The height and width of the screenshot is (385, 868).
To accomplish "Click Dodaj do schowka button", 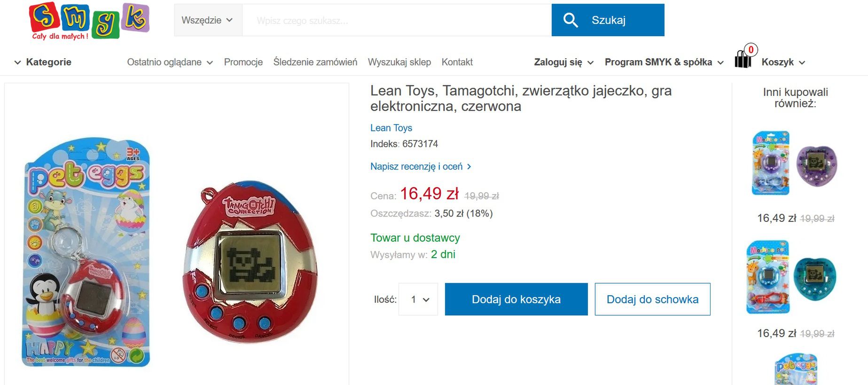I will click(x=653, y=299).
